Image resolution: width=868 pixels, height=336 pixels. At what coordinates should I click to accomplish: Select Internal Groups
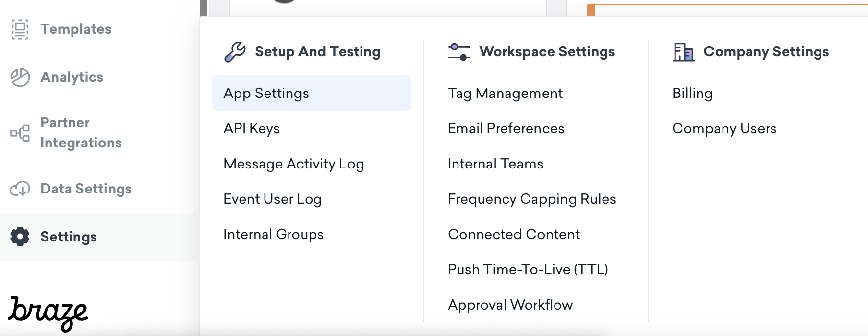[273, 234]
